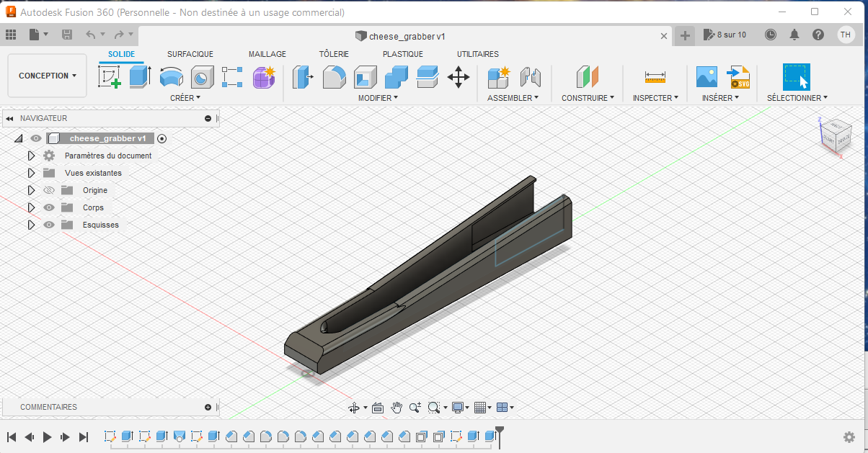Activate the Fillet tool icon

click(334, 76)
